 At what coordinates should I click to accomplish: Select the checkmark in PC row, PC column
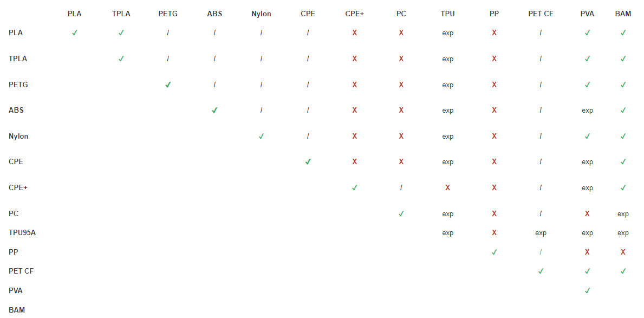coord(401,213)
